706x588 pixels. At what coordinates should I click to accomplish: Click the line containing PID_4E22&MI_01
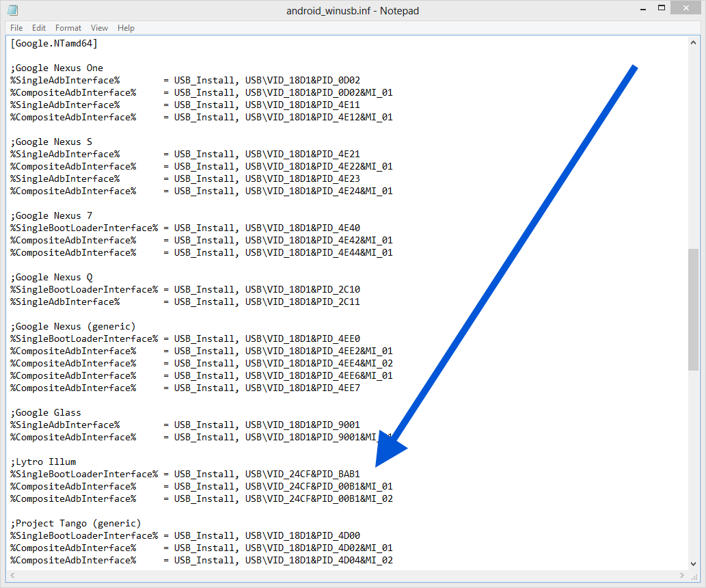[x=201, y=166]
